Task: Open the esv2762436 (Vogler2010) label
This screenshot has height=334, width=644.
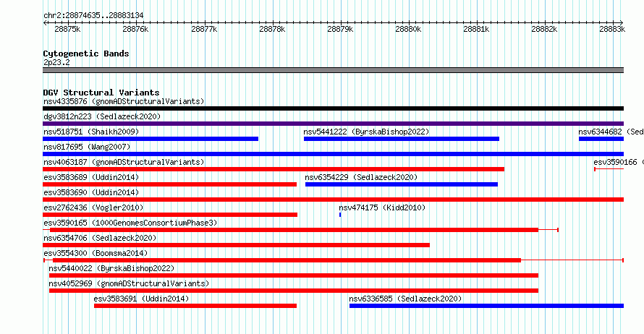Action: 93,207
